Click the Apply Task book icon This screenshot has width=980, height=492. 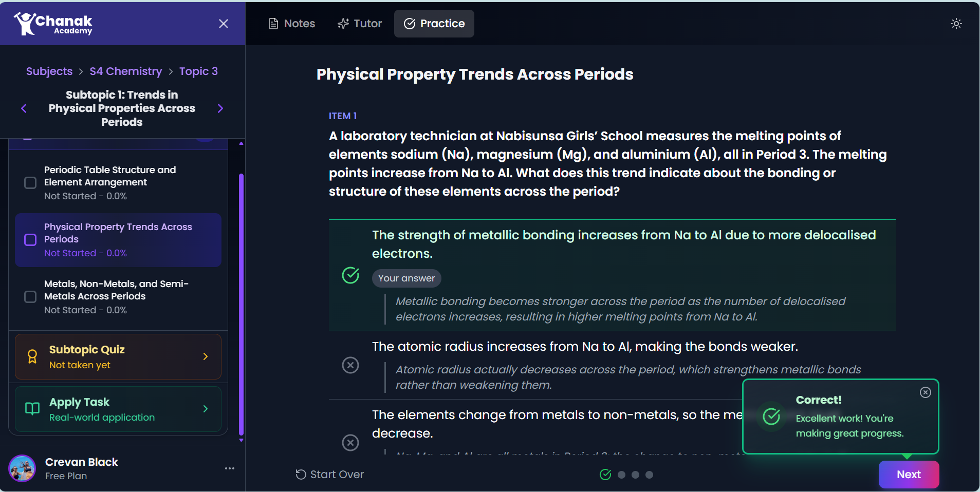32,408
